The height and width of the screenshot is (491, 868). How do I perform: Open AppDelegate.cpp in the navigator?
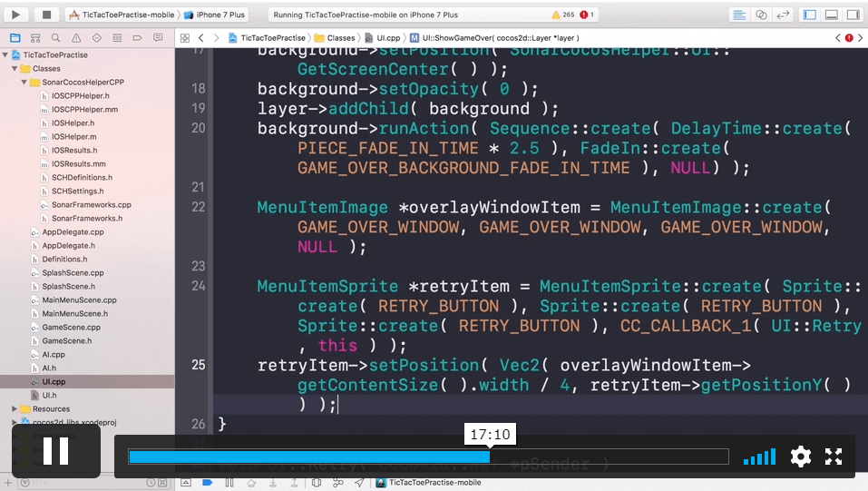click(x=73, y=231)
